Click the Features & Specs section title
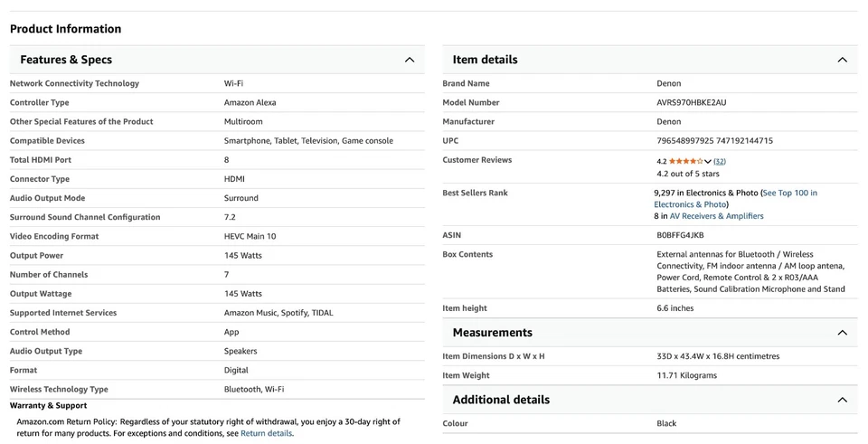The image size is (868, 444). (66, 60)
